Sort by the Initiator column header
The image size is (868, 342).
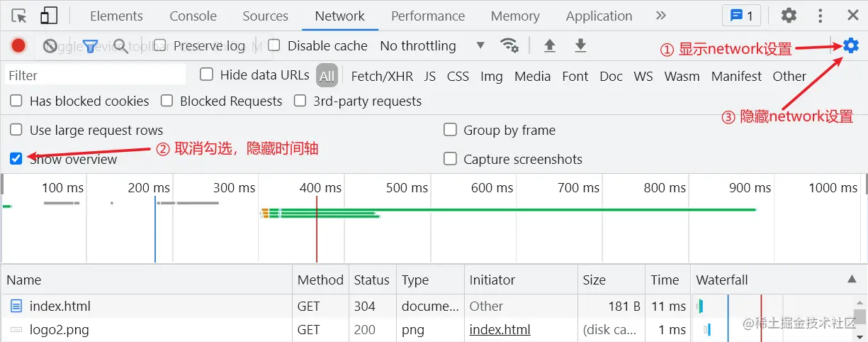coord(521,280)
